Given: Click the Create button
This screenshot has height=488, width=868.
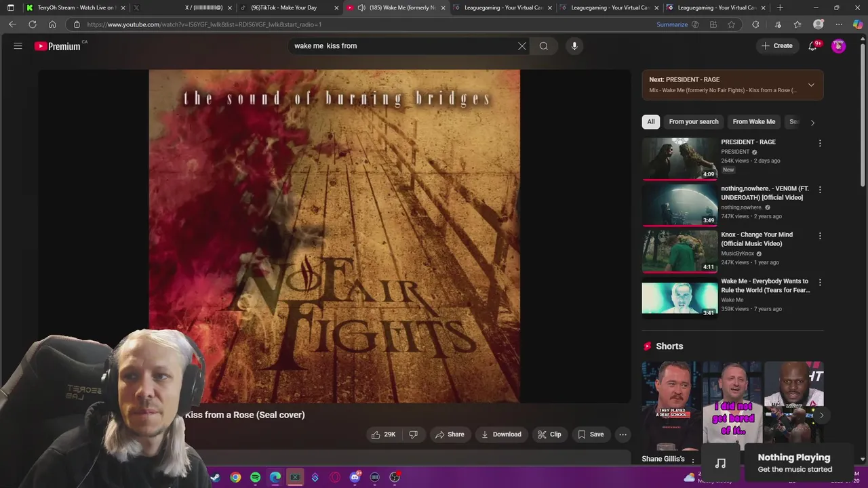Looking at the screenshot, I should [x=777, y=46].
